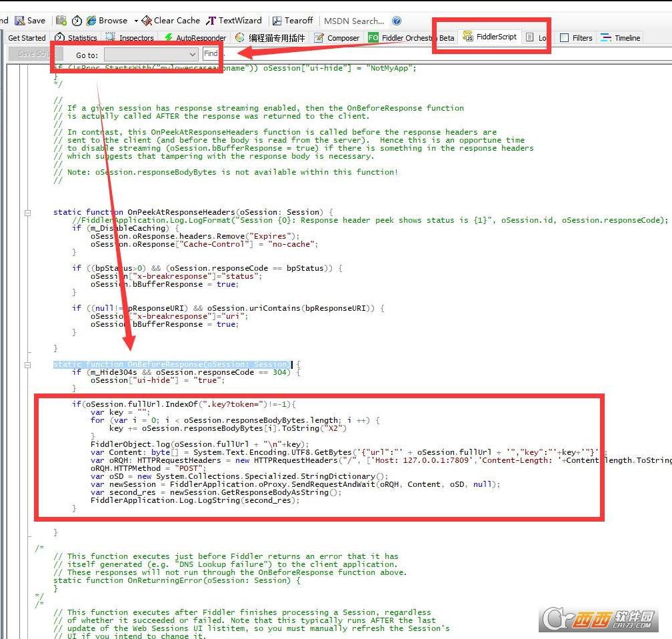672x639 pixels.
Task: Open the Composer tab
Action: pos(337,38)
